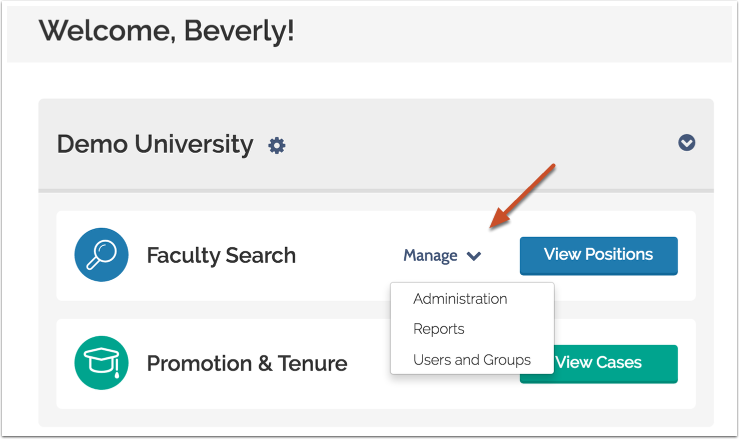The width and height of the screenshot is (739, 439).
Task: Click the Faculty Search magnifying glass icon
Action: coord(101,255)
